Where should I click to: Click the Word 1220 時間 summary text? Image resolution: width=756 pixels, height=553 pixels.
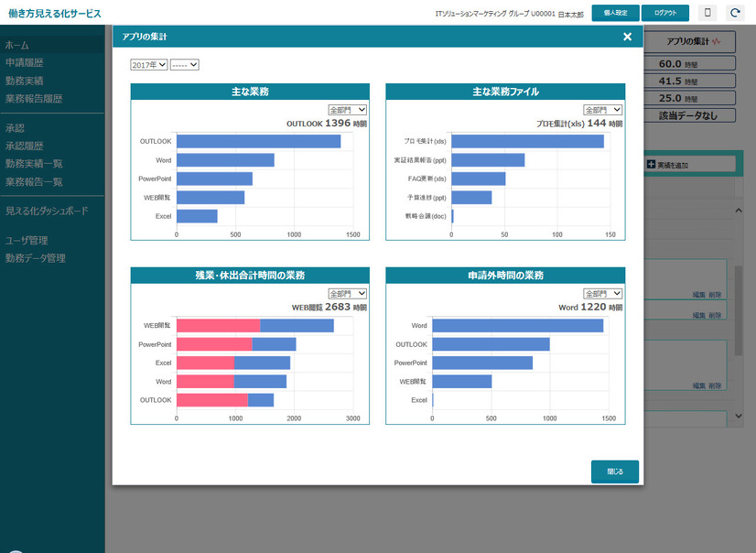tap(590, 307)
